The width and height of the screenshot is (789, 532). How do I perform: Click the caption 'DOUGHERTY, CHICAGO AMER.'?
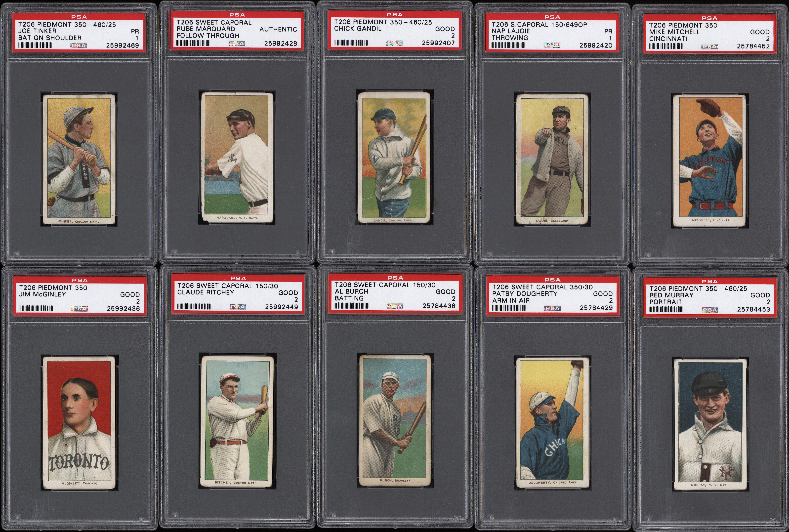(x=553, y=483)
